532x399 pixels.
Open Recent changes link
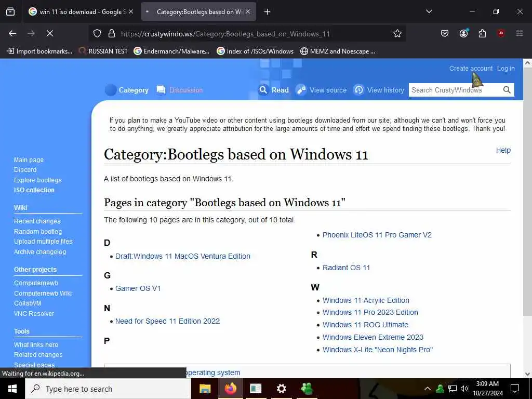[37, 221]
